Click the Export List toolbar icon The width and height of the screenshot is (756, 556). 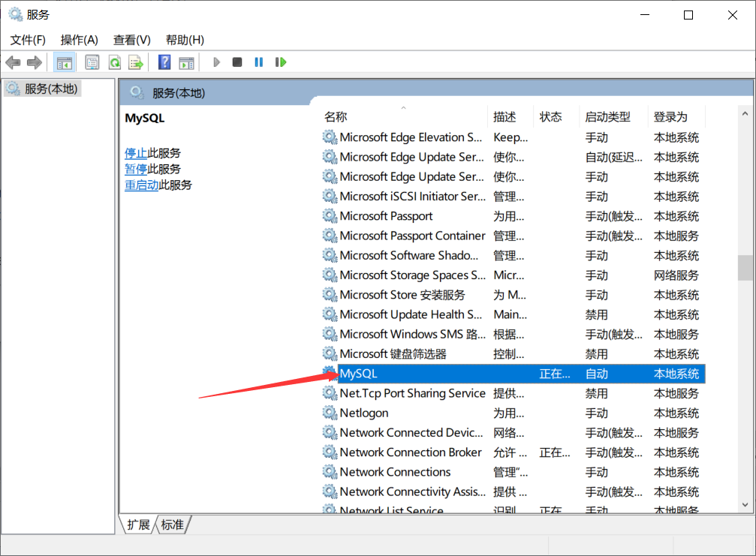point(136,62)
